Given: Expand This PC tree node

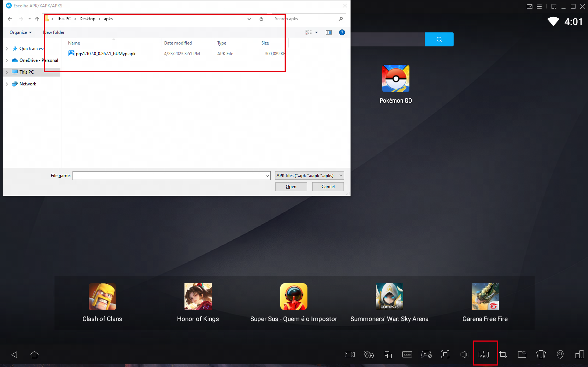Looking at the screenshot, I should pyautogui.click(x=7, y=72).
